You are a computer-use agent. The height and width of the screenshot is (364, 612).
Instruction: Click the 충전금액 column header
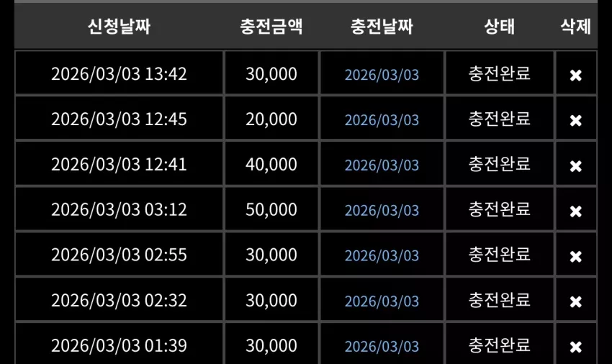271,27
